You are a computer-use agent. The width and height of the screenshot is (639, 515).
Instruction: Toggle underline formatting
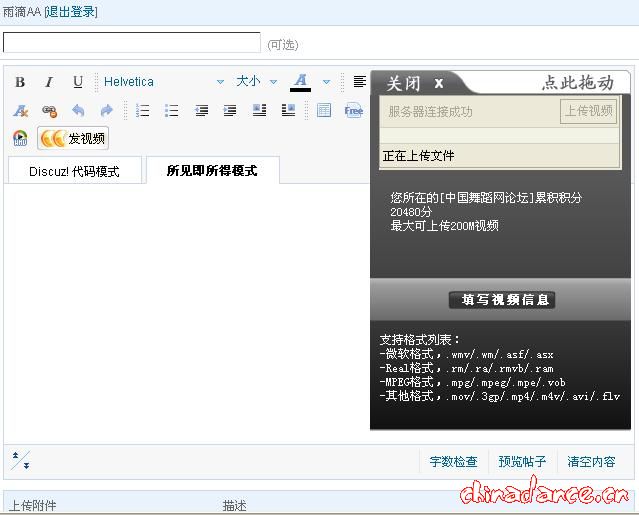click(x=78, y=82)
